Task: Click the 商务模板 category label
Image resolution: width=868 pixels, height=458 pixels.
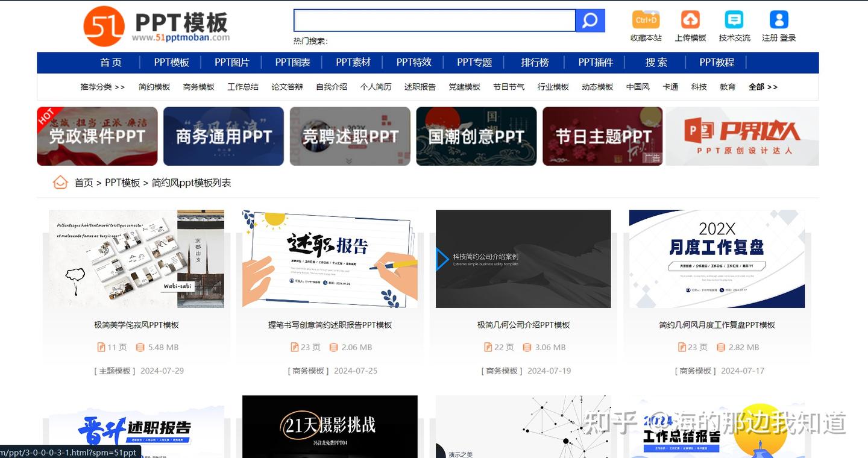Action: pyautogui.click(x=308, y=371)
